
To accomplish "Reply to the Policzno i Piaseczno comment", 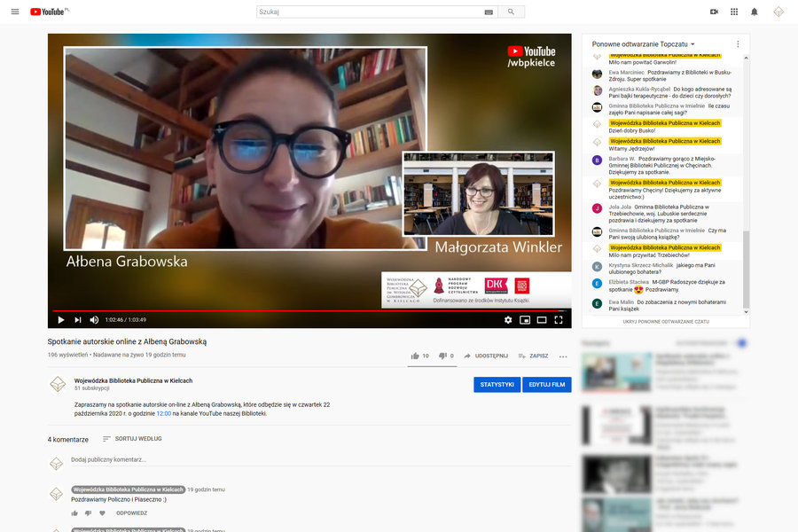I will [x=132, y=513].
